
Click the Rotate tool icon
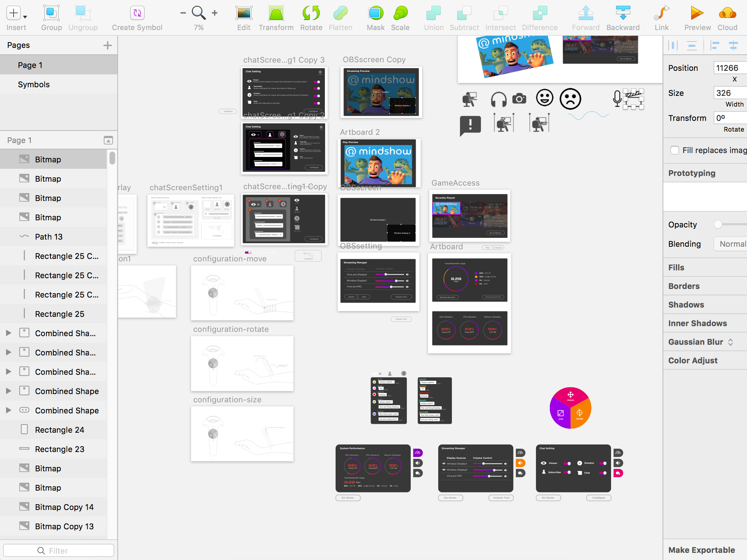[311, 13]
